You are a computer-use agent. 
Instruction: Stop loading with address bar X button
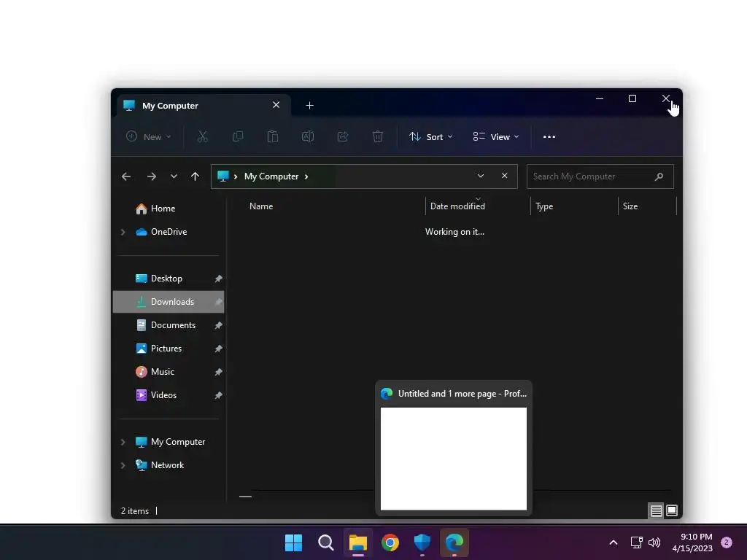click(505, 176)
